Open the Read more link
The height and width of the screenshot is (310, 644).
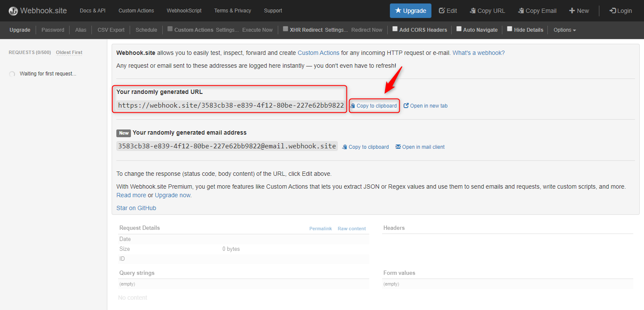(131, 195)
